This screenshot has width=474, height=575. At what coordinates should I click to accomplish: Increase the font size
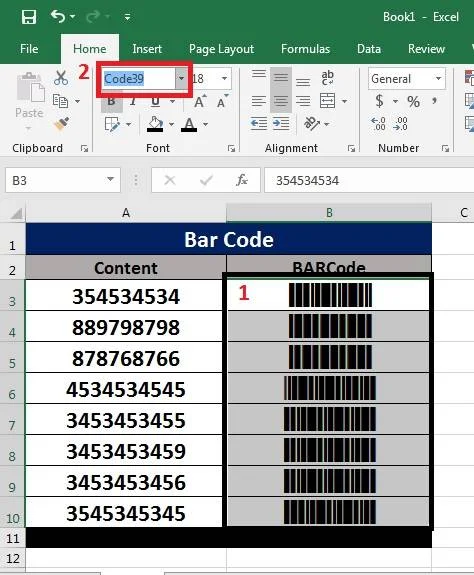click(200, 101)
